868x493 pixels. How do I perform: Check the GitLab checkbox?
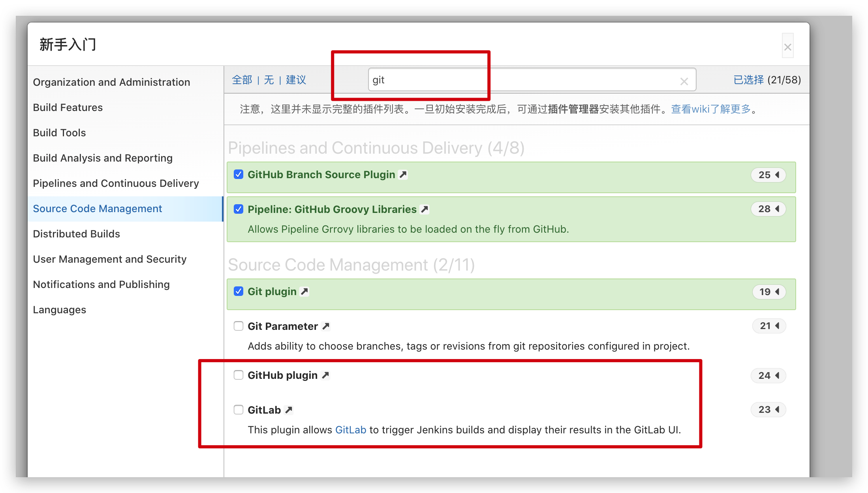[x=239, y=410]
